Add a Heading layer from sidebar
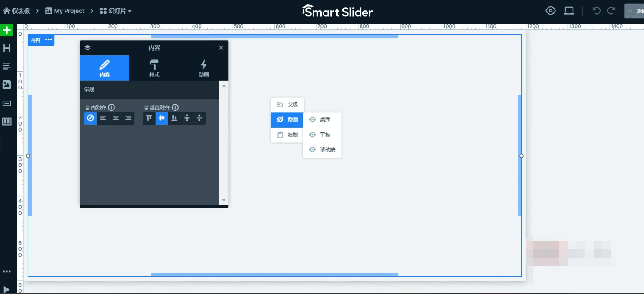This screenshot has width=644, height=294. click(6, 48)
